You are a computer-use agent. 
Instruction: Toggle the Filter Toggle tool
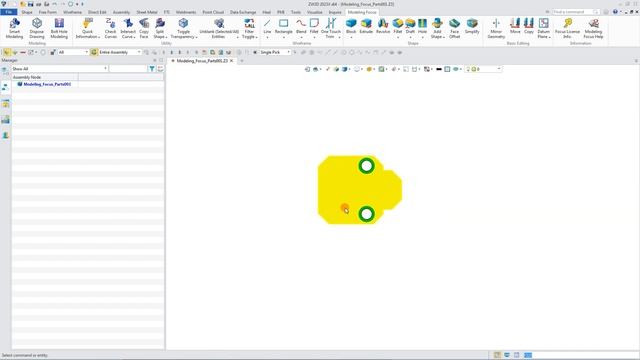click(x=249, y=29)
